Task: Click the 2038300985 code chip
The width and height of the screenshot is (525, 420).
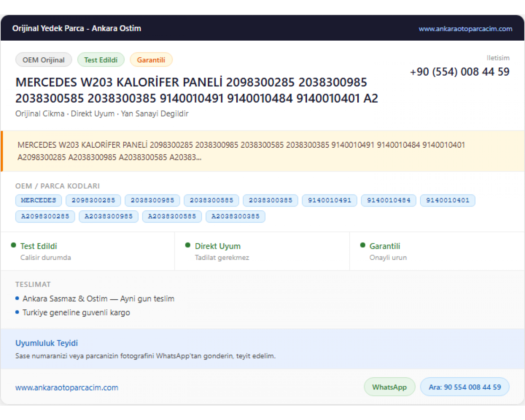Action: tap(152, 200)
